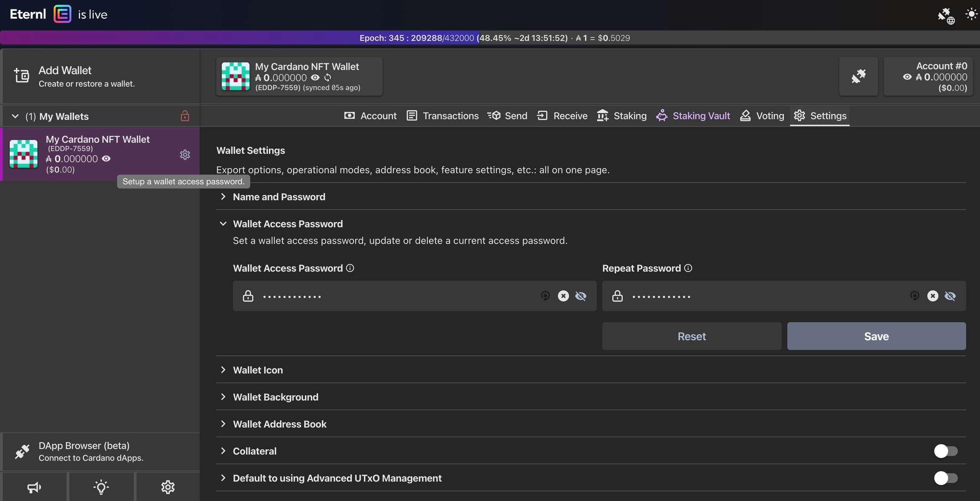Viewport: 980px width, 501px height.
Task: Click the Reset button
Action: coord(692,336)
